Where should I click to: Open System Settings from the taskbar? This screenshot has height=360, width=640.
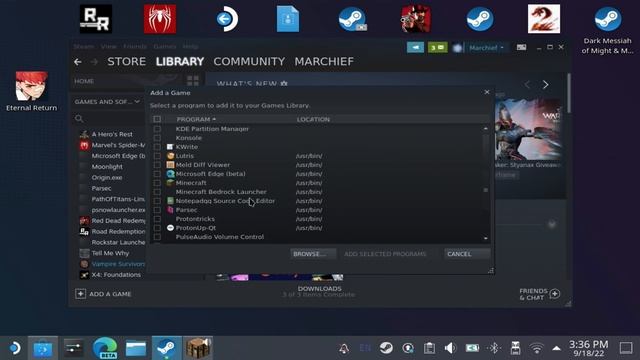(73, 348)
